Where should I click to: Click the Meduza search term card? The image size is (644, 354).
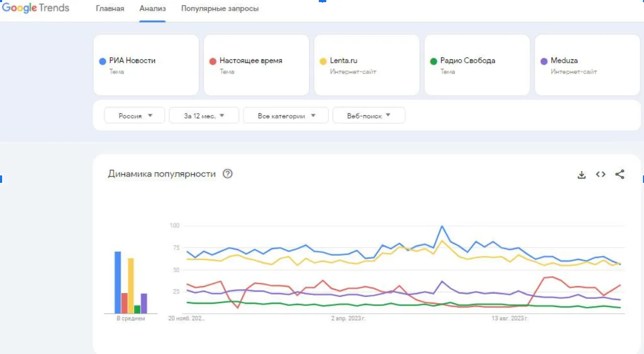587,65
